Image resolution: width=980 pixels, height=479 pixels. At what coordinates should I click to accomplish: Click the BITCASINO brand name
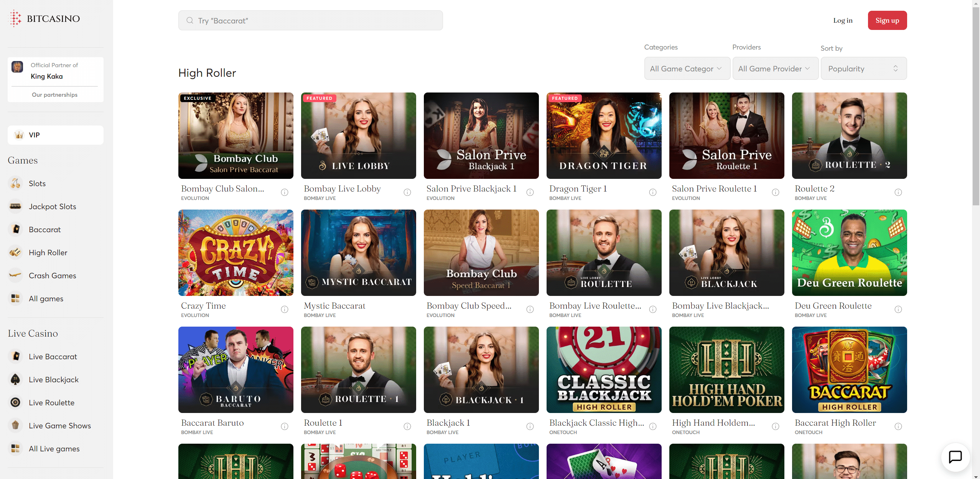pyautogui.click(x=53, y=18)
